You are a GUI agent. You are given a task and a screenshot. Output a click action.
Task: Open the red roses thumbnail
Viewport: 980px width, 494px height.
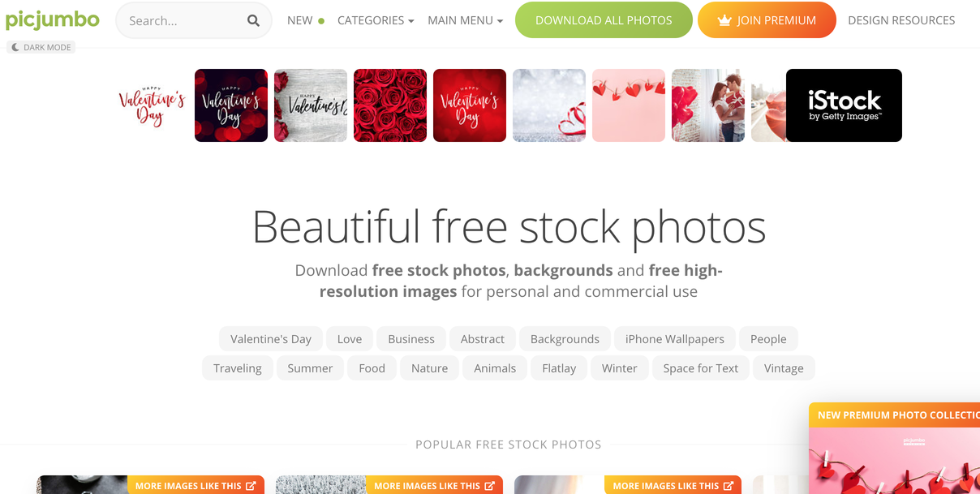390,105
